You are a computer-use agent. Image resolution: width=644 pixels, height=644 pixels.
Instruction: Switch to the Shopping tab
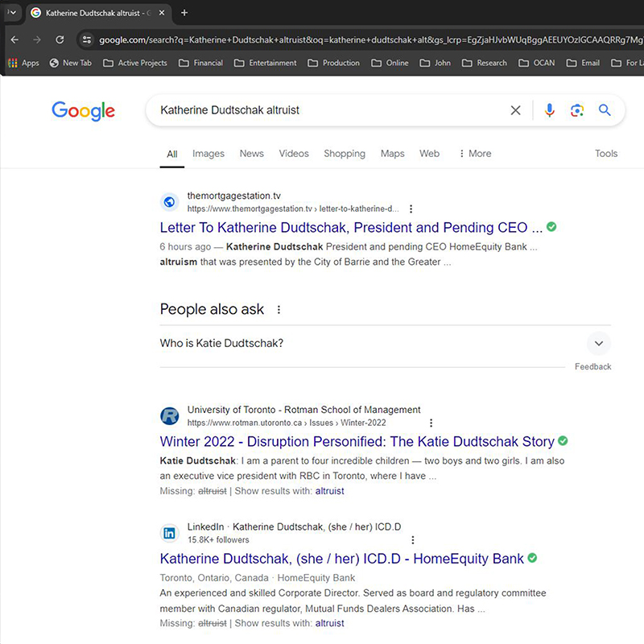click(x=345, y=154)
